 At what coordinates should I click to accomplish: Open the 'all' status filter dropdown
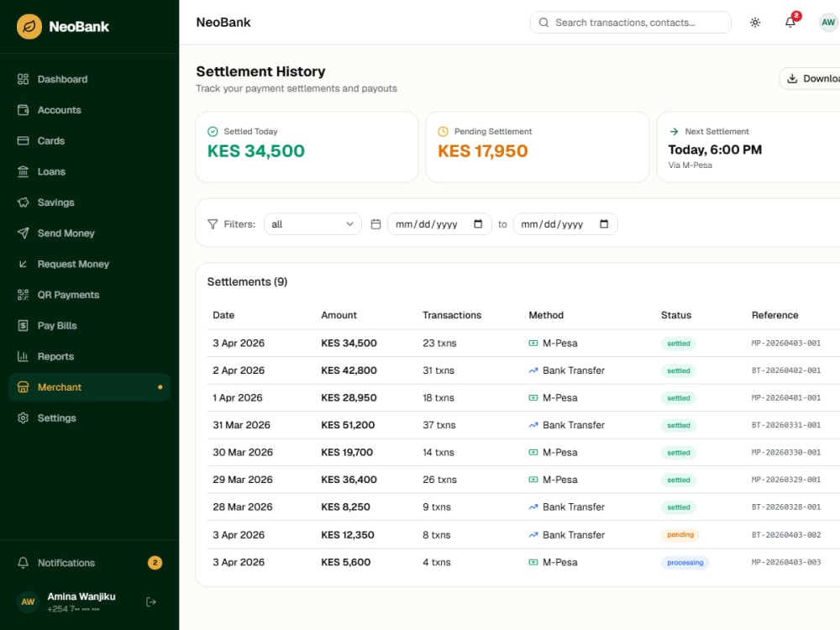312,224
